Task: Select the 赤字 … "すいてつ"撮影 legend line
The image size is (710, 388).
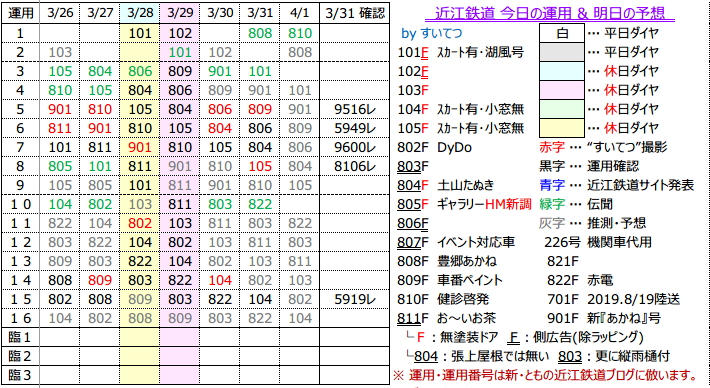Action: [x=603, y=148]
